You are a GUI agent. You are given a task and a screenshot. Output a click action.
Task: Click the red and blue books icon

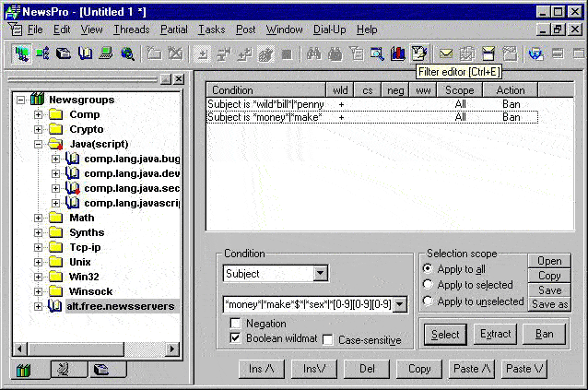pos(398,54)
